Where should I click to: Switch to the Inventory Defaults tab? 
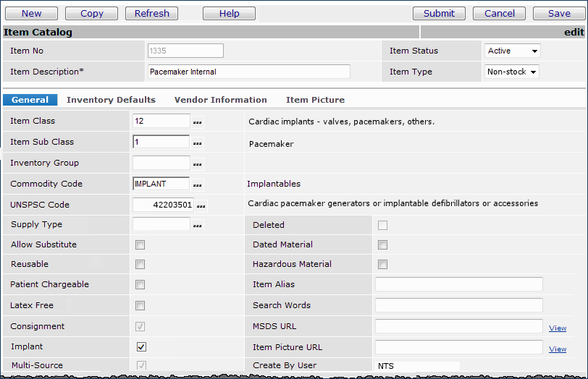point(111,100)
